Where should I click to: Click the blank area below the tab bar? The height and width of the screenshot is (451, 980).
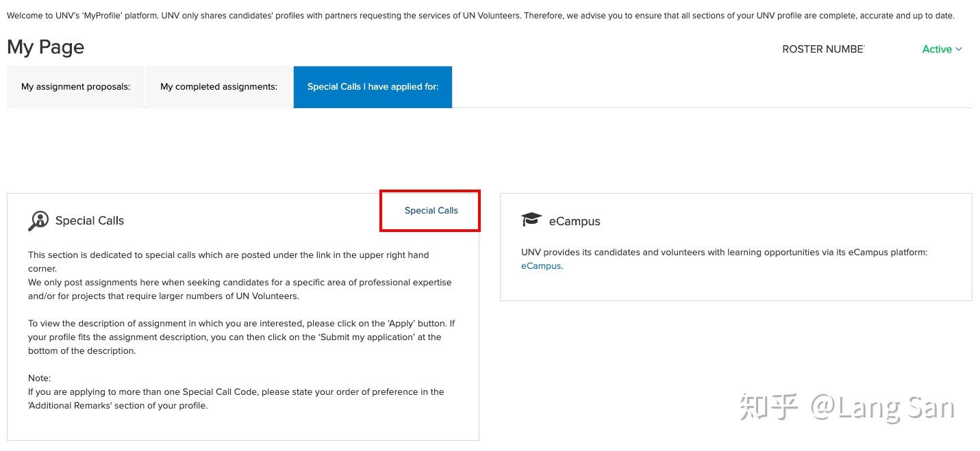[x=479, y=147]
